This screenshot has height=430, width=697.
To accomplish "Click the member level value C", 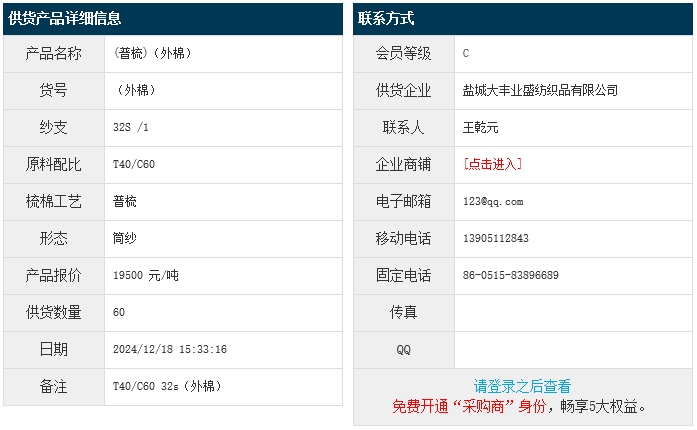I will pyautogui.click(x=466, y=53).
